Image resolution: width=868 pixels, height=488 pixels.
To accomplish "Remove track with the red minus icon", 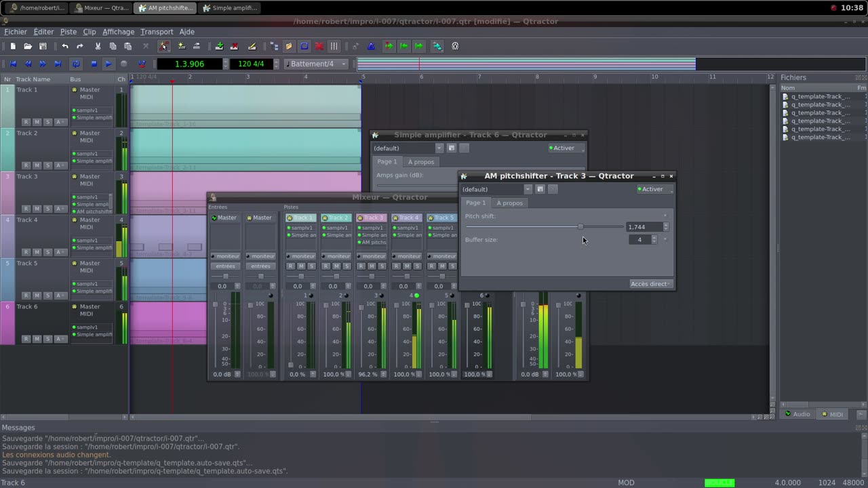I will 234,46.
